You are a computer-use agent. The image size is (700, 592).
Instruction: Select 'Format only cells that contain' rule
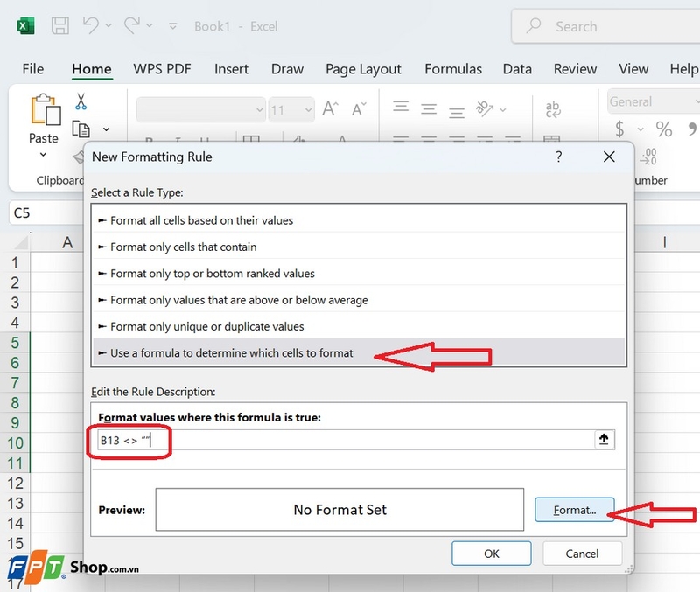click(359, 247)
